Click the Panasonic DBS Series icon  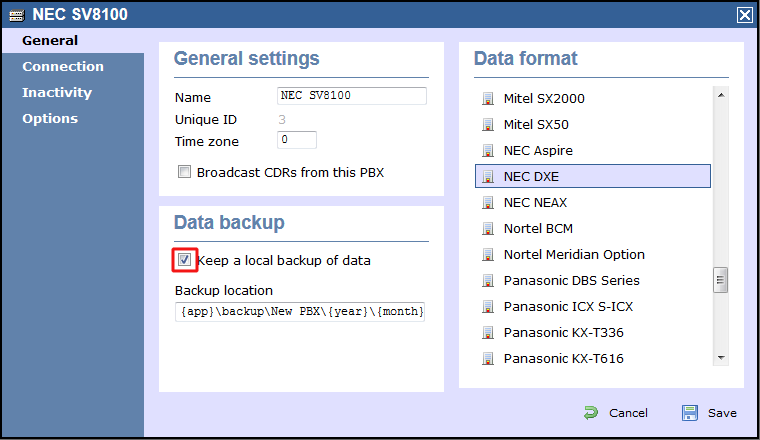(x=488, y=281)
